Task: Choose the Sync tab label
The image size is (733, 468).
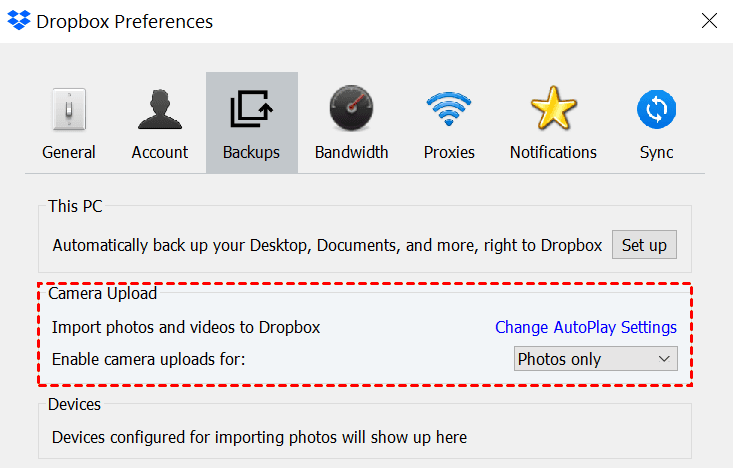Action: pos(656,152)
